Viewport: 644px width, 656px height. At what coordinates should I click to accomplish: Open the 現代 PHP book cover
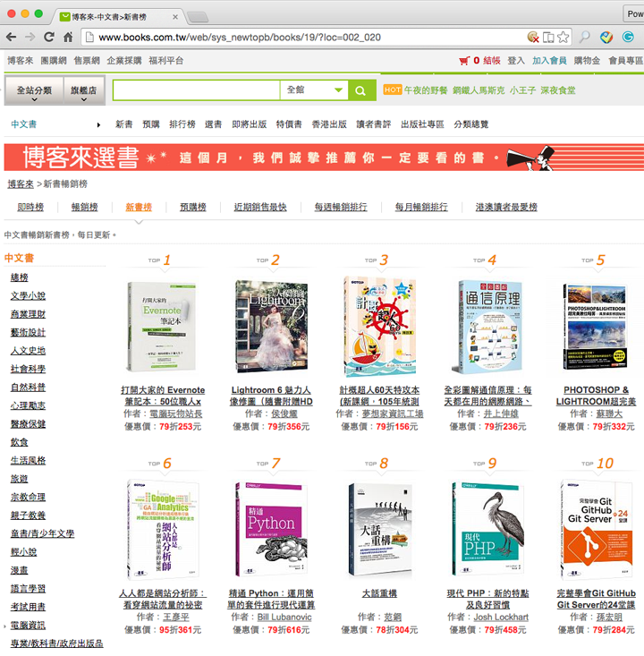(x=487, y=529)
